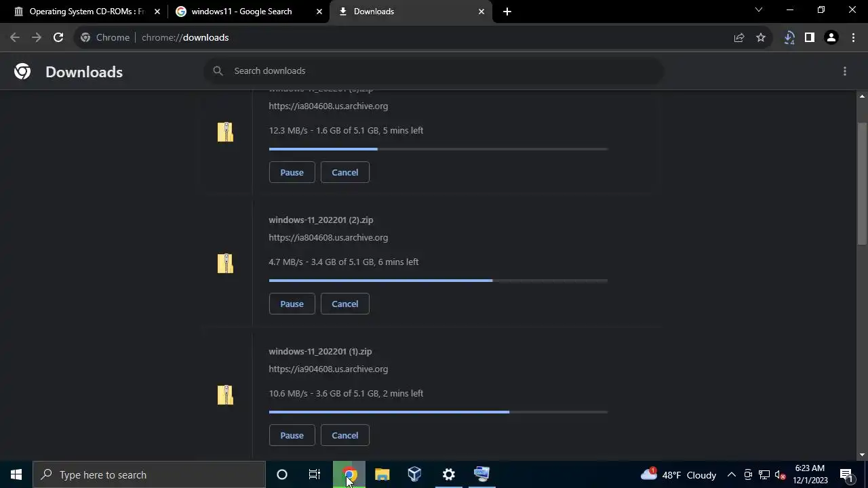Click the back navigation arrow

15,37
